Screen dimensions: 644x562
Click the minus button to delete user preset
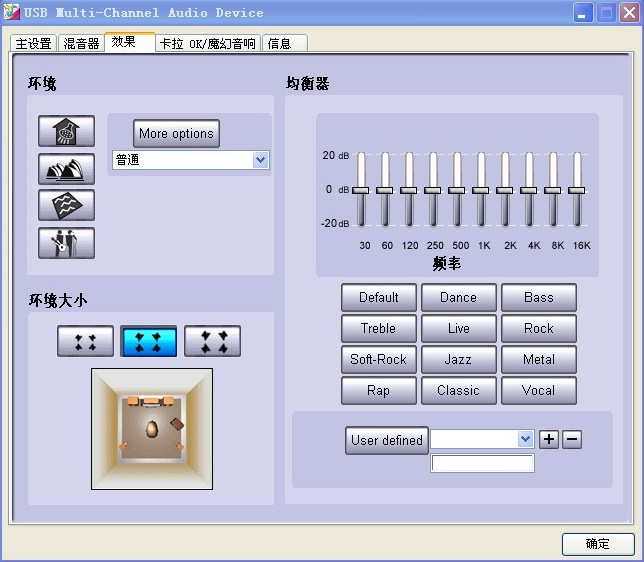(x=572, y=439)
